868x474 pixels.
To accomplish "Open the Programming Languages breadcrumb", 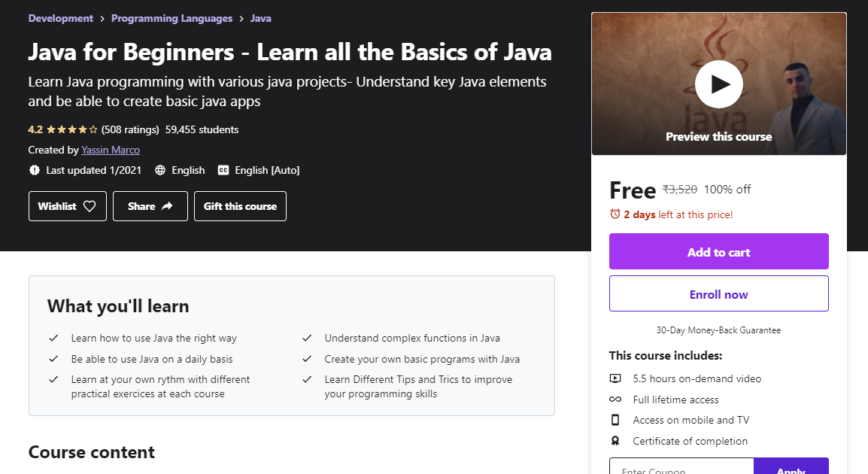I will 171,18.
